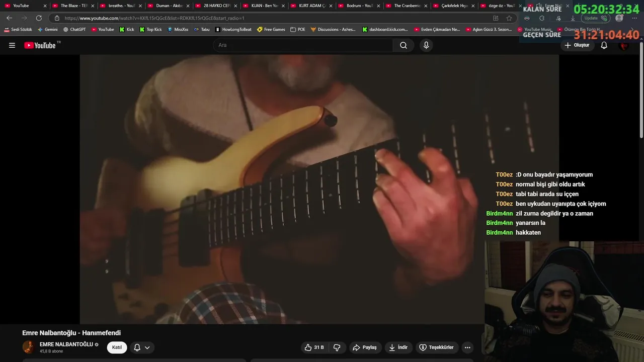Image resolution: width=644 pixels, height=362 pixels.
Task: Click the subscriber count 45,8 B abone
Action: [51, 351]
